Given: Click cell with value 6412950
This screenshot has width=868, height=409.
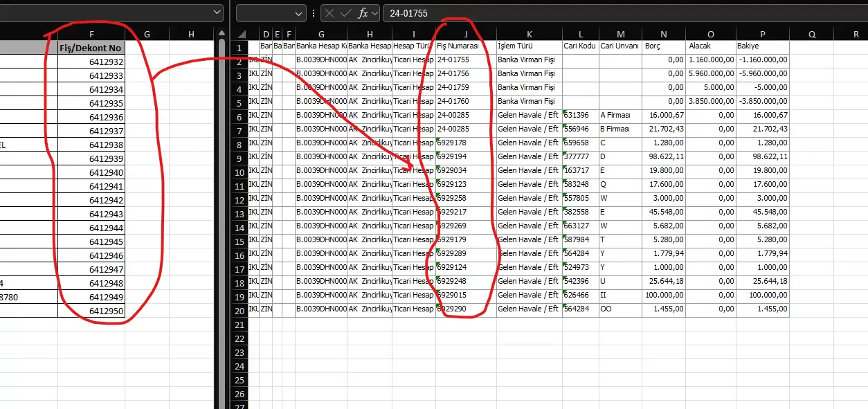Looking at the screenshot, I should (91, 311).
